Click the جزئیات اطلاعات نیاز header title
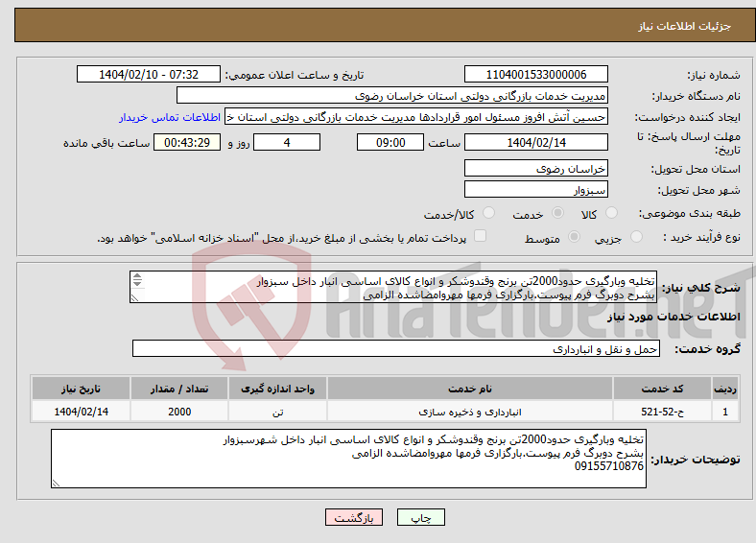 pos(685,26)
